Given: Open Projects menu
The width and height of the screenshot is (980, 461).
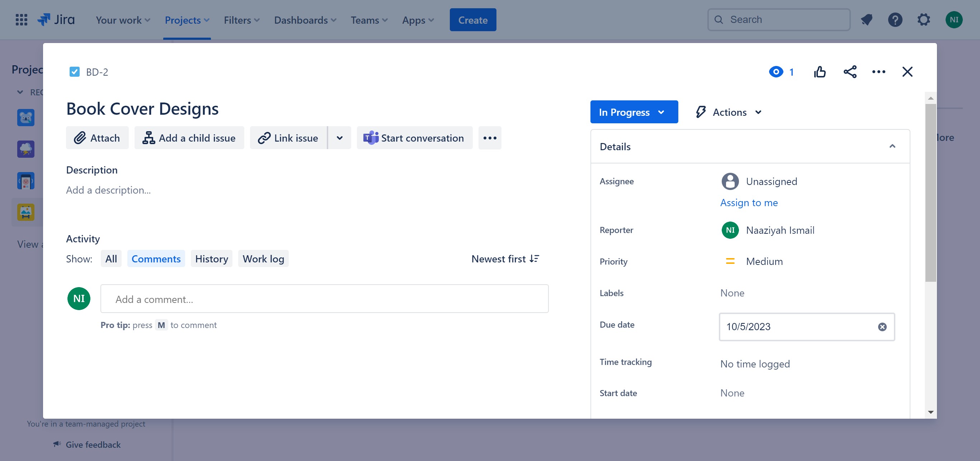Looking at the screenshot, I should (187, 20).
